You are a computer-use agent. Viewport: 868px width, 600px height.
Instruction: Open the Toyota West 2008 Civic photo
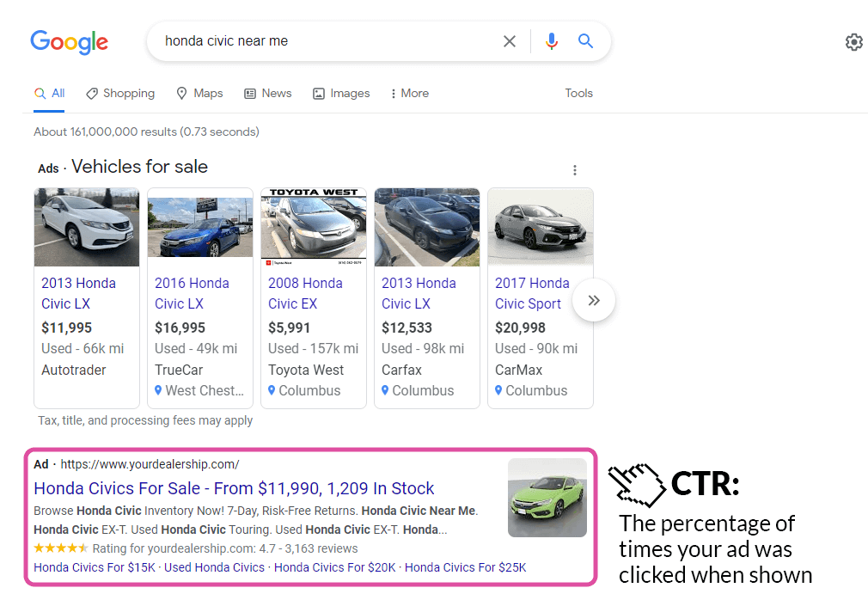314,227
